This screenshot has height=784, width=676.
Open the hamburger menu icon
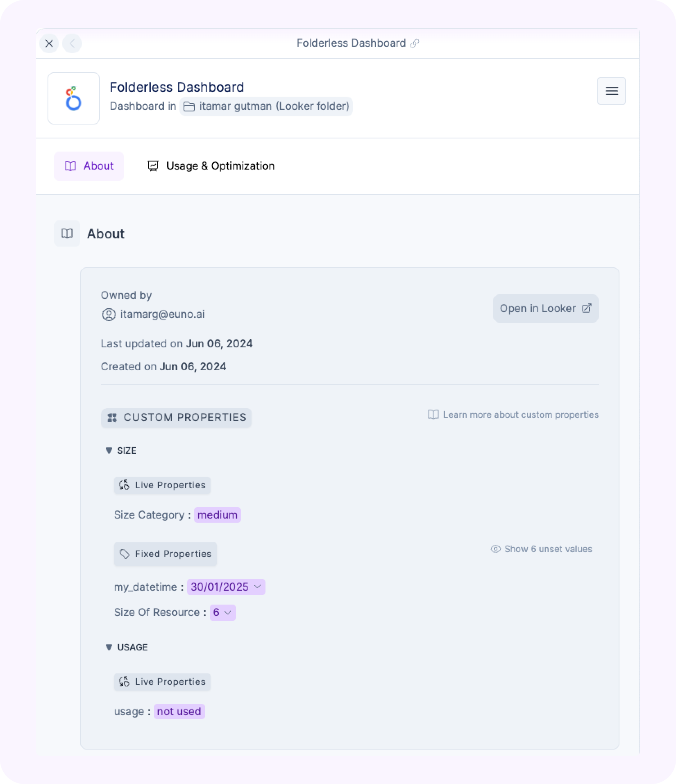pyautogui.click(x=611, y=91)
